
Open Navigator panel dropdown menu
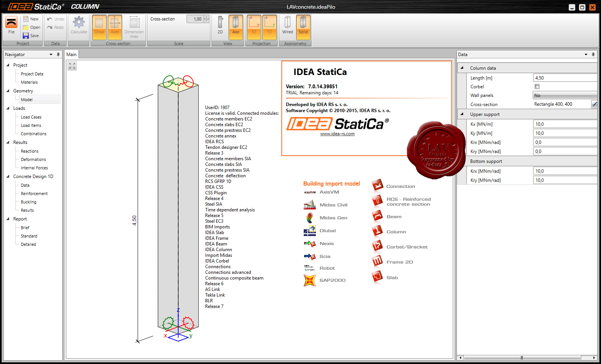(x=51, y=55)
